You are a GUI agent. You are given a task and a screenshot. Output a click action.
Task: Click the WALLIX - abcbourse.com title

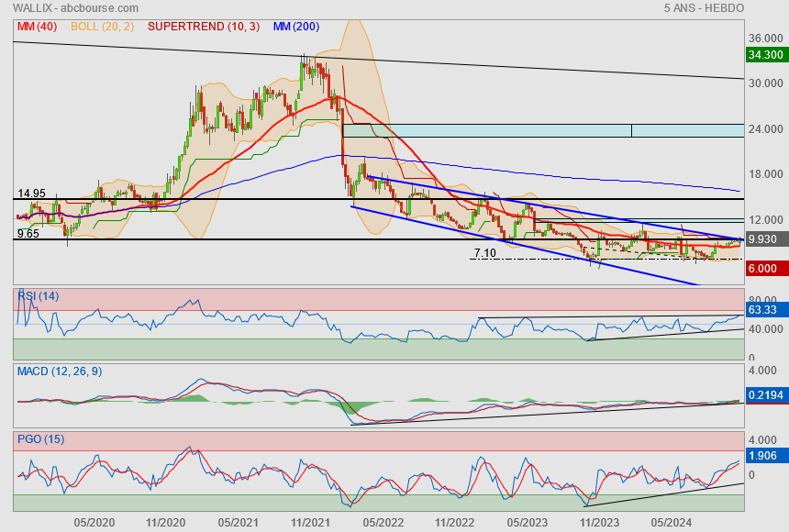tap(75, 8)
